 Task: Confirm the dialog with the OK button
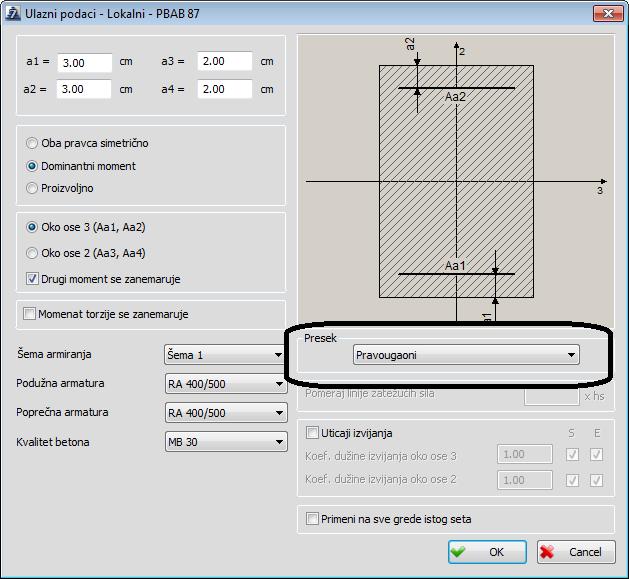coord(487,552)
